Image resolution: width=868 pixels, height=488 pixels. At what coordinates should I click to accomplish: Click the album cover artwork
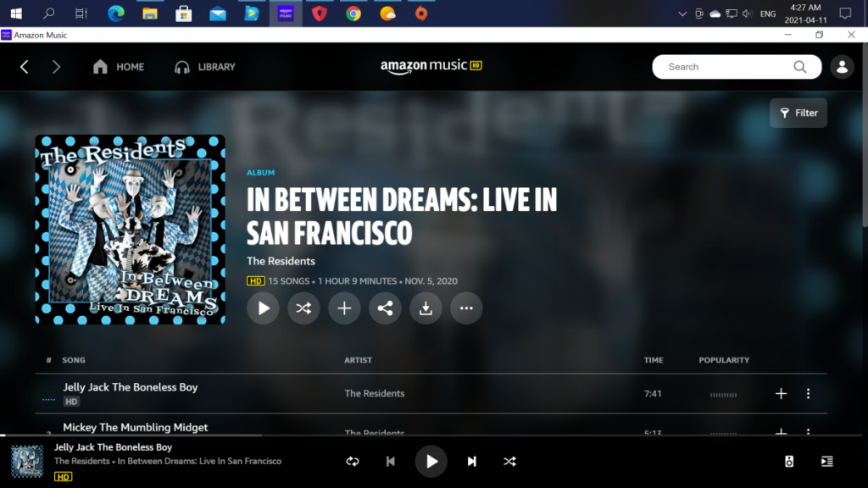[130, 230]
